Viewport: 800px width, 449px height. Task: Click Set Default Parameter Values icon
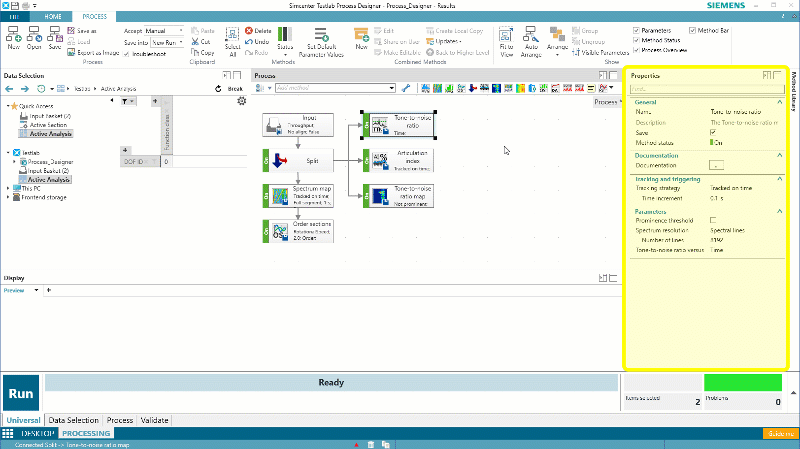click(320, 38)
